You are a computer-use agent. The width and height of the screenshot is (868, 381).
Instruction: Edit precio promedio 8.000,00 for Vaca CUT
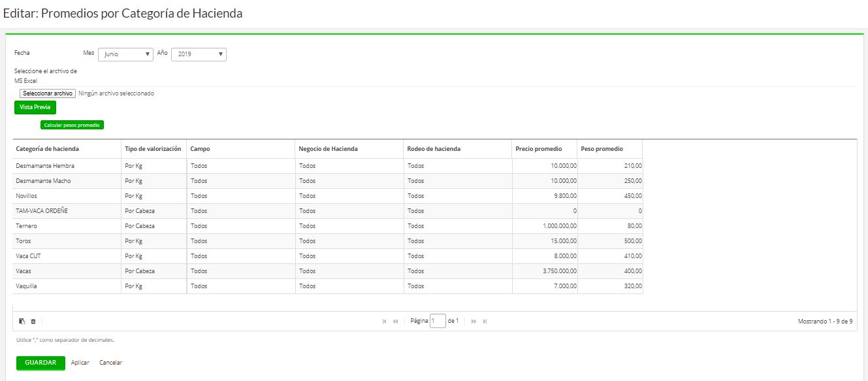tap(545, 256)
